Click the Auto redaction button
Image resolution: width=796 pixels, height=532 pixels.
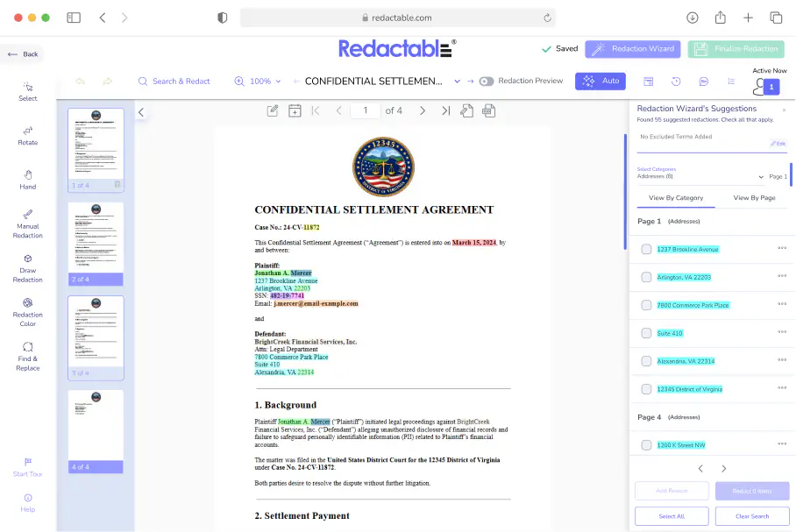click(601, 81)
